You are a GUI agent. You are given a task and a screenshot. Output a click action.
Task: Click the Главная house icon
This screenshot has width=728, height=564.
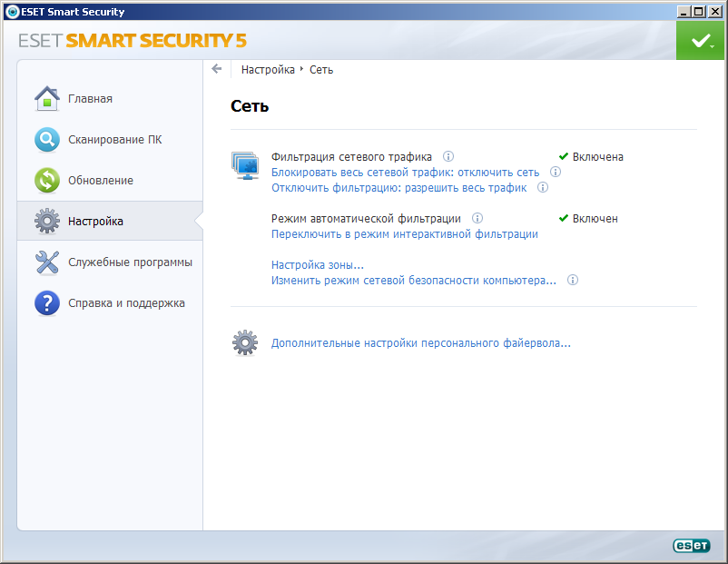pyautogui.click(x=47, y=98)
